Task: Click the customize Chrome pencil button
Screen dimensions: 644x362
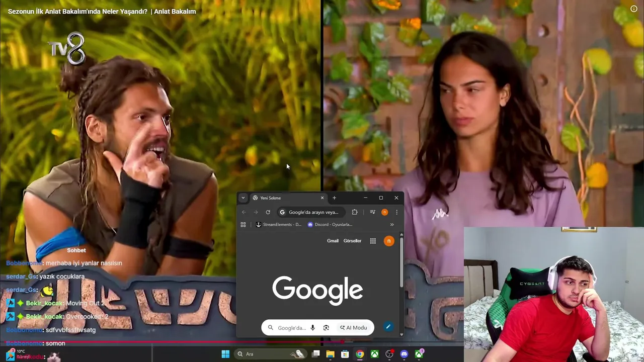Action: point(388,327)
